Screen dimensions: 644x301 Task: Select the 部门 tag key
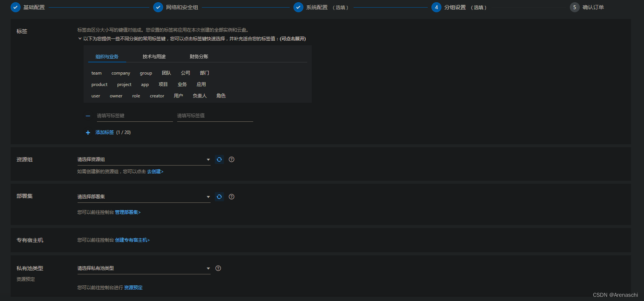click(205, 73)
